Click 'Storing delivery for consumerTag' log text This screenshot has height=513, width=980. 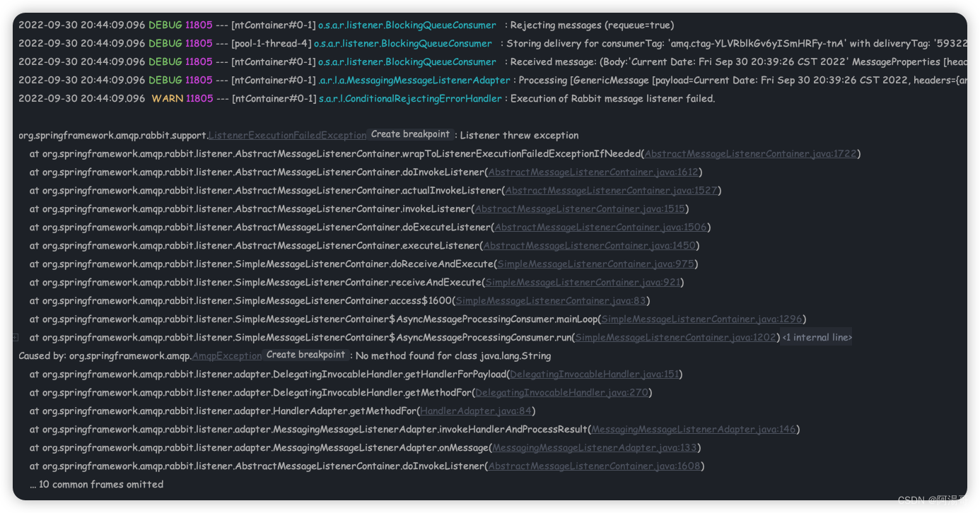pyautogui.click(x=585, y=43)
